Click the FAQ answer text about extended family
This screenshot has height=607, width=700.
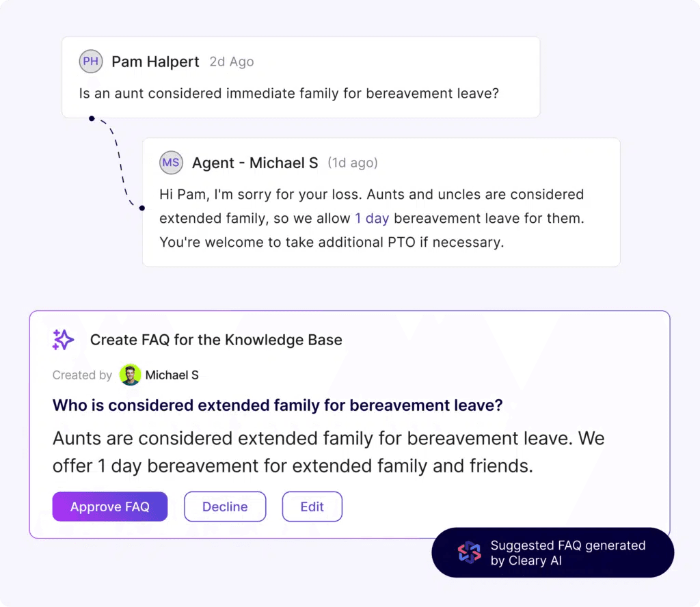point(328,452)
